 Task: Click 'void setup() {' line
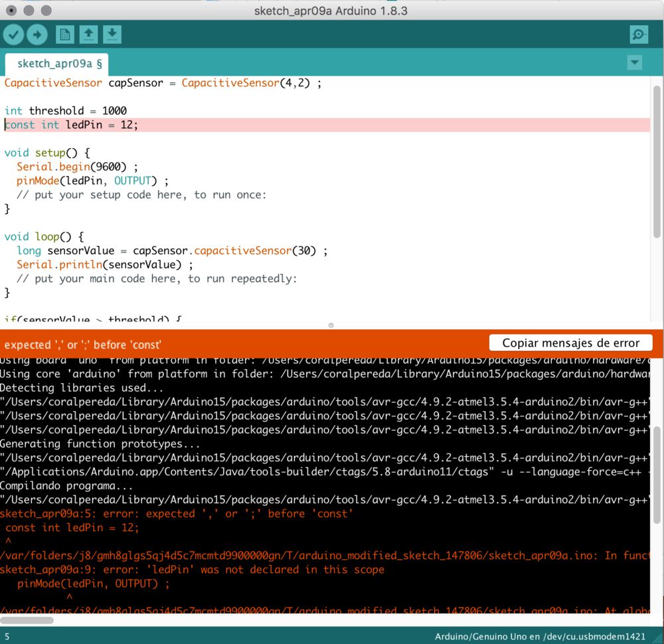(x=47, y=153)
